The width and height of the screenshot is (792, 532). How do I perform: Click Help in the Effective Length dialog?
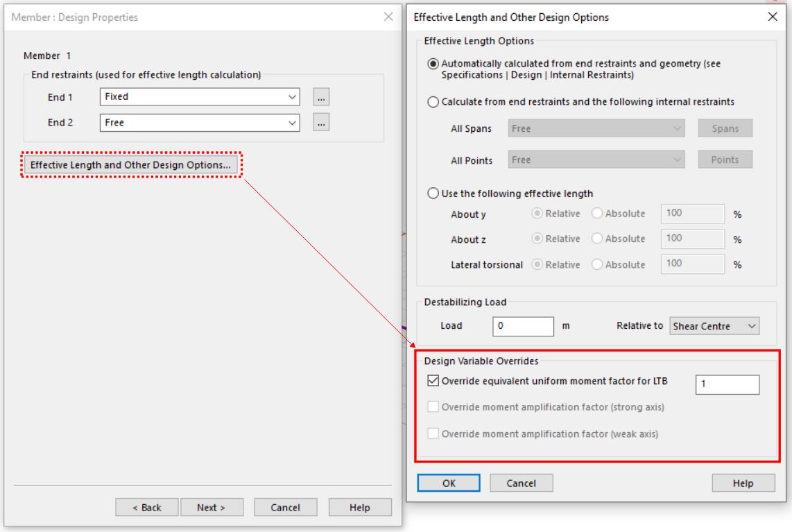pyautogui.click(x=743, y=483)
